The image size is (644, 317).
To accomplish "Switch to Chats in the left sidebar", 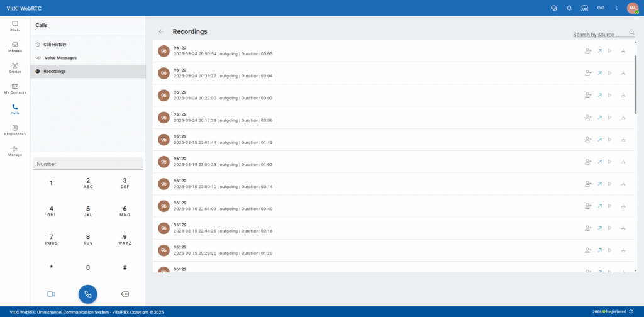I will click(15, 26).
